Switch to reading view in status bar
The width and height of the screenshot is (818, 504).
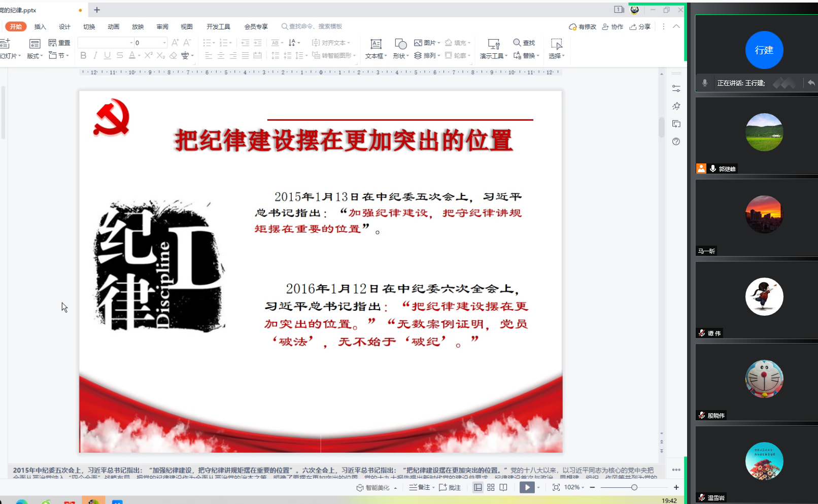click(x=503, y=487)
